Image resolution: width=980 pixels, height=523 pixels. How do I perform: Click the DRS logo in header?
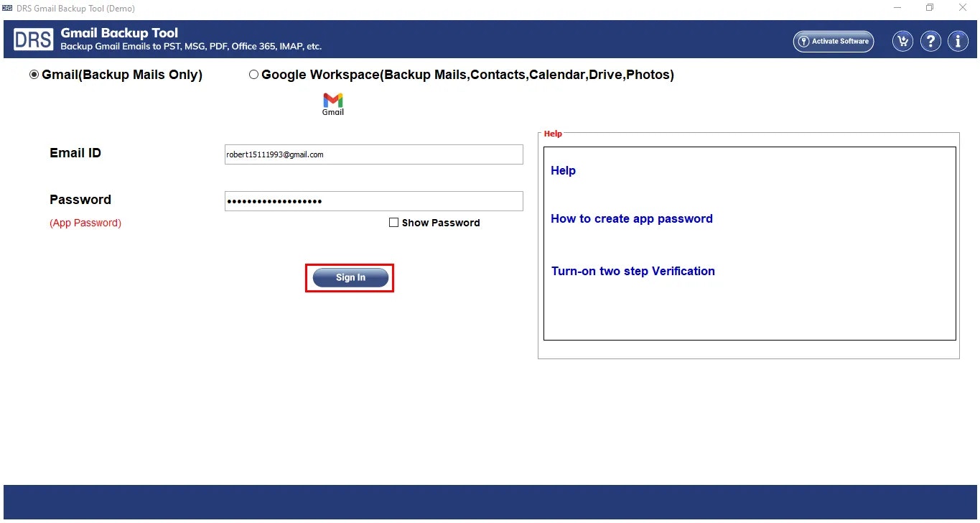click(x=33, y=40)
